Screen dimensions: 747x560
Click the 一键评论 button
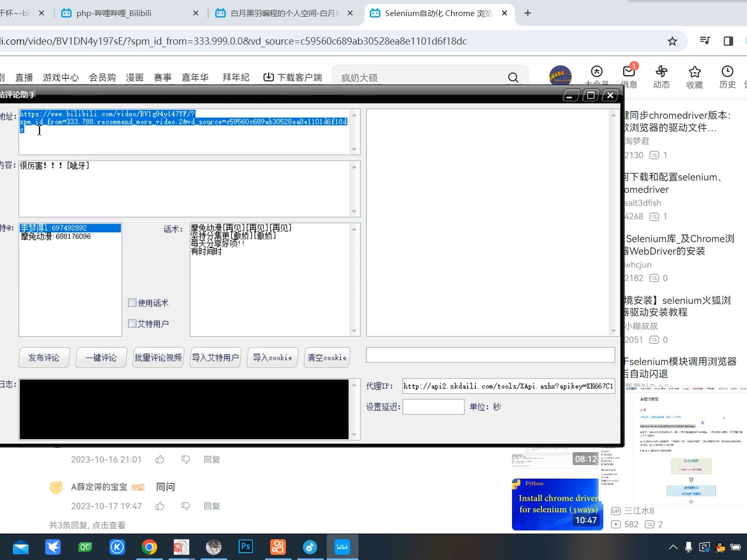[x=101, y=358]
